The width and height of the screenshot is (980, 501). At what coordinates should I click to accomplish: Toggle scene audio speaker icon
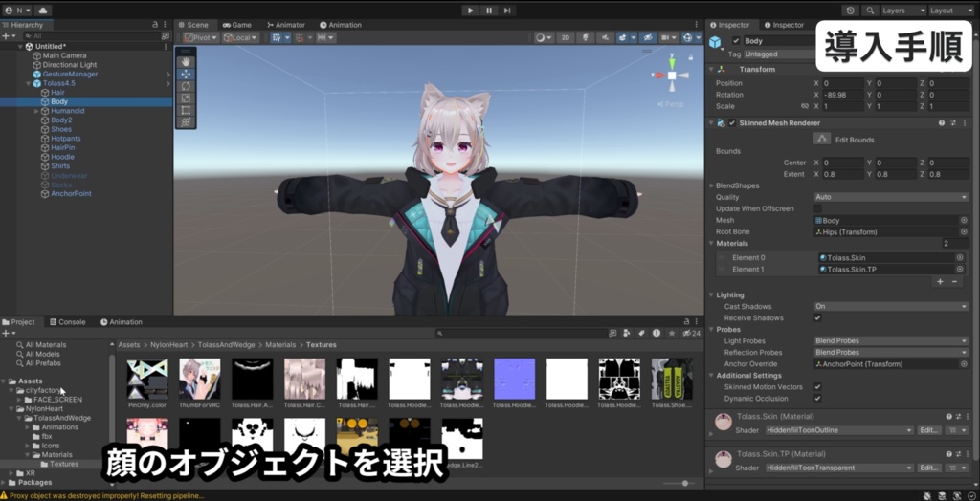click(605, 37)
